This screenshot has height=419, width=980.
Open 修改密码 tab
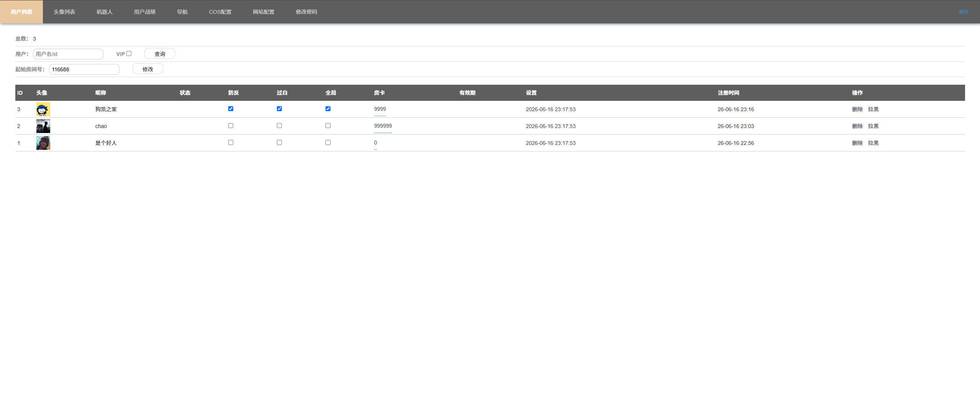[x=306, y=12]
